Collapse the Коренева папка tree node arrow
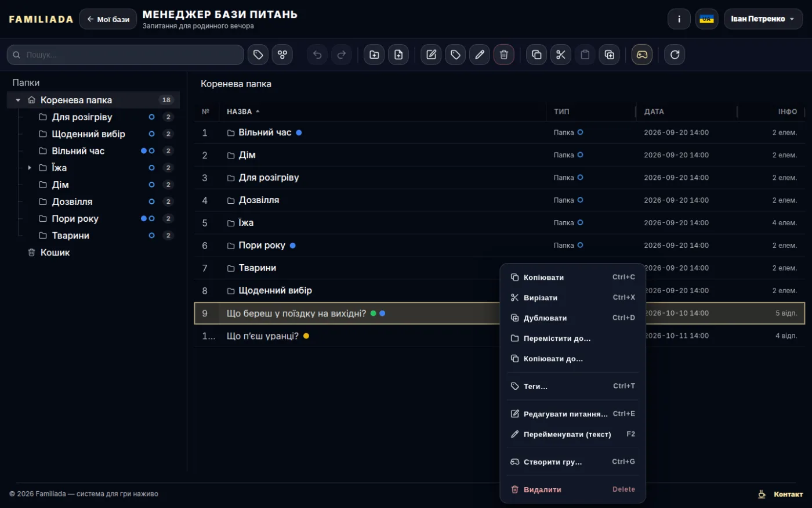Screen dimensions: 812x508 click(18, 100)
